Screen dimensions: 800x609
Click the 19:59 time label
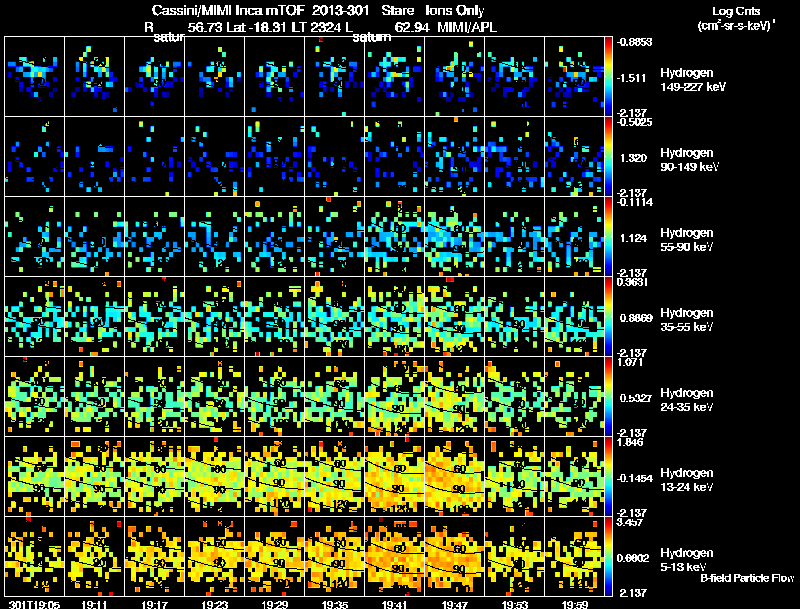574,604
